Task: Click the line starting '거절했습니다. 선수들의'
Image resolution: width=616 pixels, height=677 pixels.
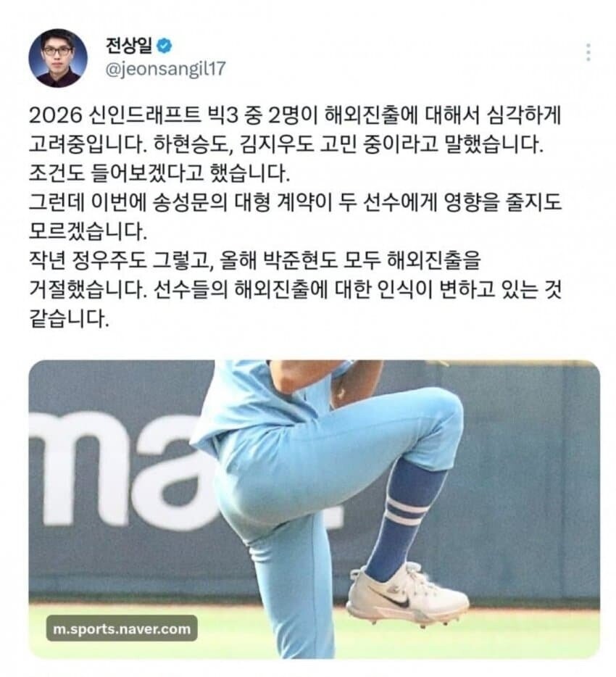Action: (295, 289)
